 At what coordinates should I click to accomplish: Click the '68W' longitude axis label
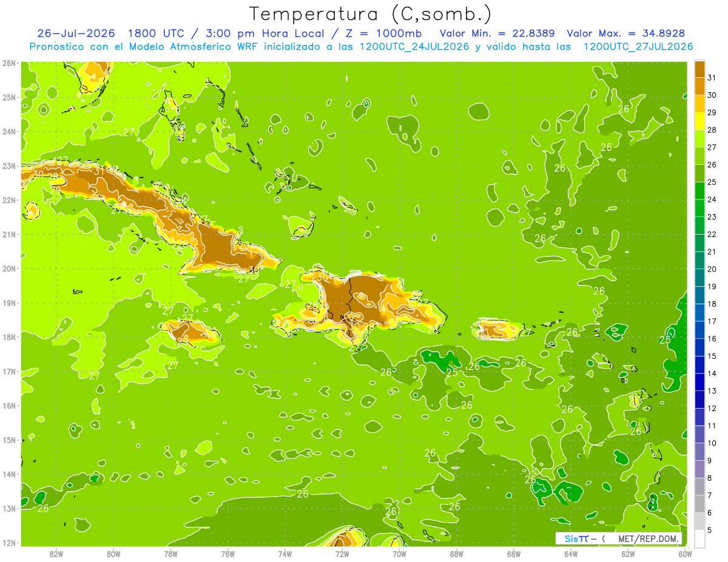tap(456, 554)
